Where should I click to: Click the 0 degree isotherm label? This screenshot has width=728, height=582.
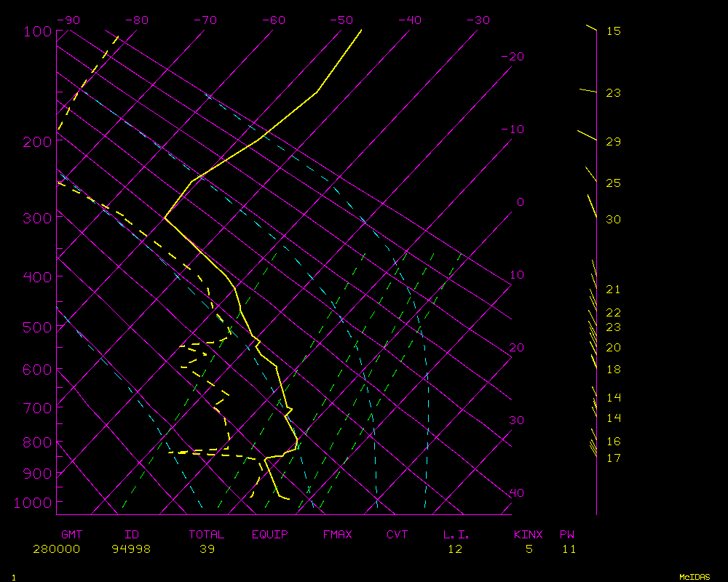point(520,202)
